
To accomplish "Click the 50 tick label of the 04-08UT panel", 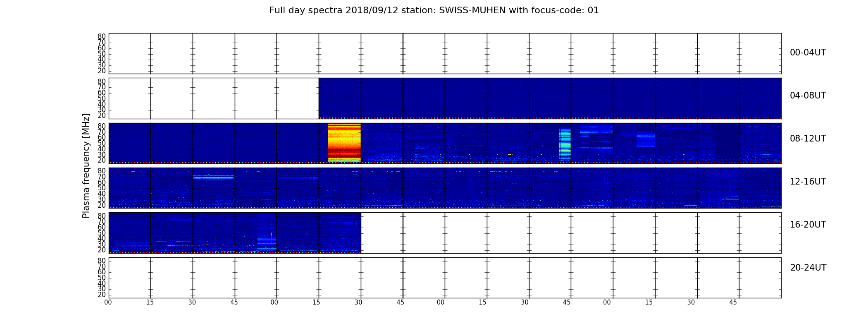I will [x=102, y=98].
